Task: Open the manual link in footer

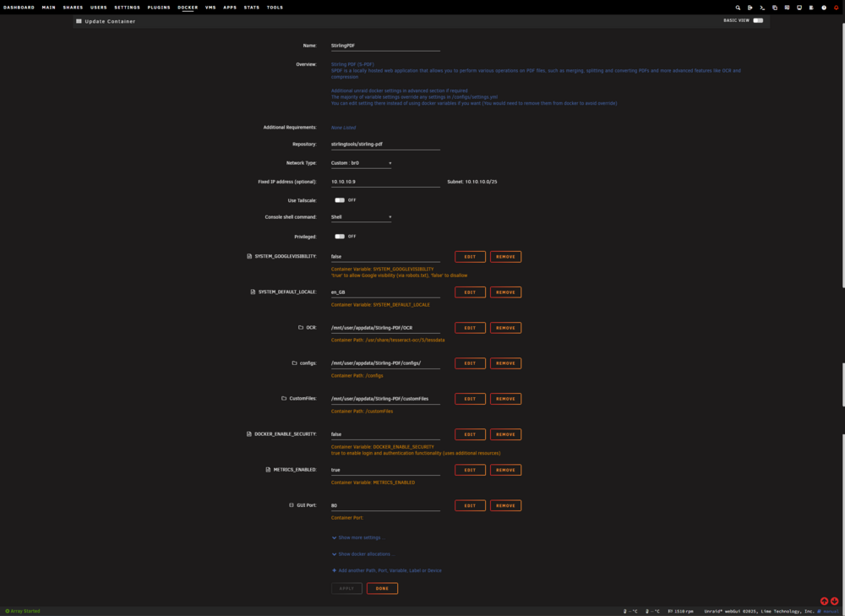Action: (x=831, y=611)
